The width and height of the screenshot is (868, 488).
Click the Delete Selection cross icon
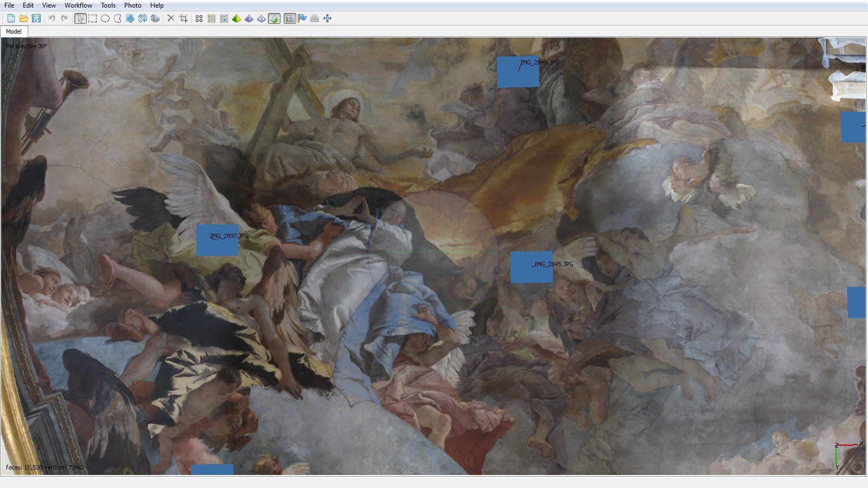coord(170,18)
